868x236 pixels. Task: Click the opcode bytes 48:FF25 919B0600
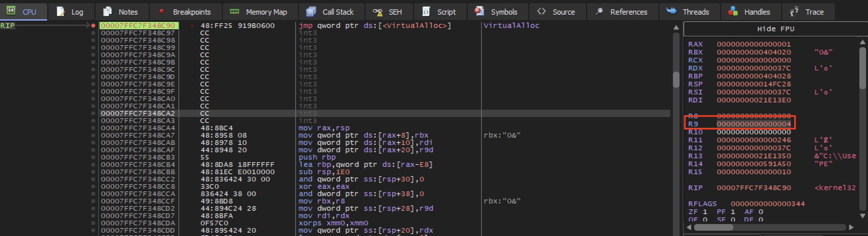coord(238,26)
